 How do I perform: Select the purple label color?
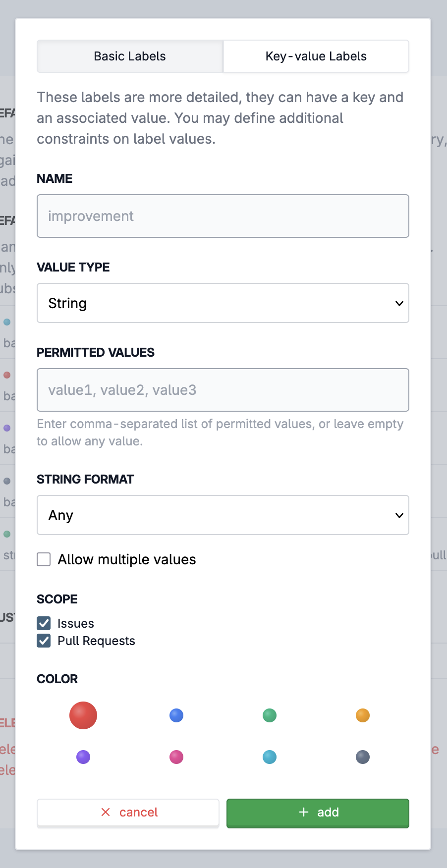(x=83, y=757)
